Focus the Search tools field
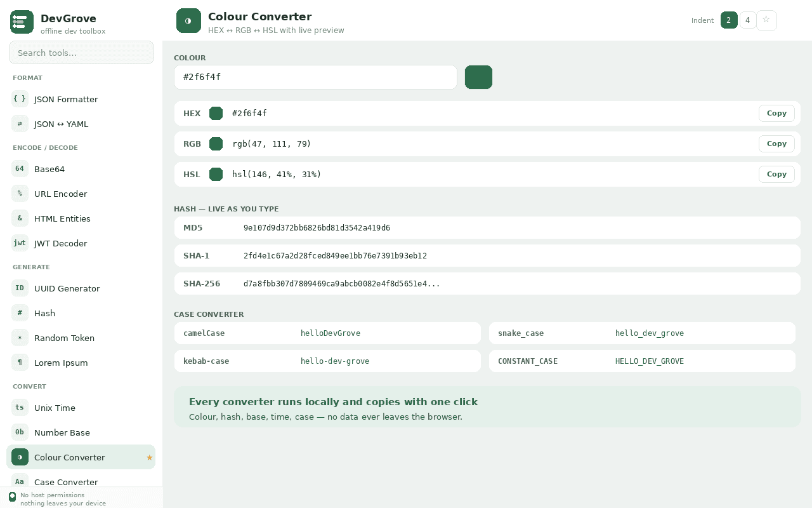This screenshot has width=812, height=508. tap(81, 53)
